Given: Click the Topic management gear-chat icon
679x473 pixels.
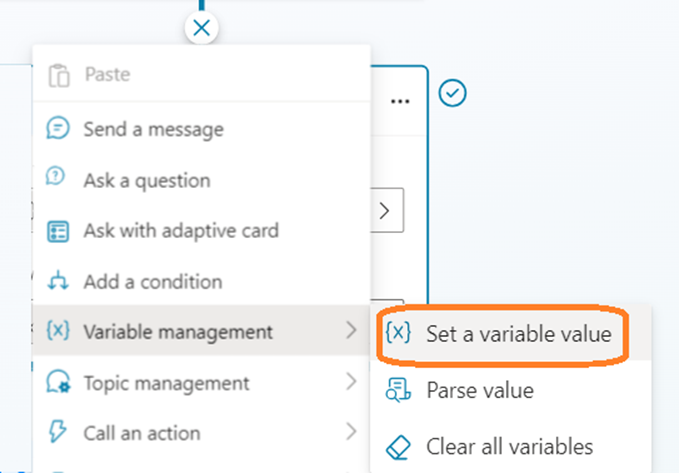Looking at the screenshot, I should point(59,383).
